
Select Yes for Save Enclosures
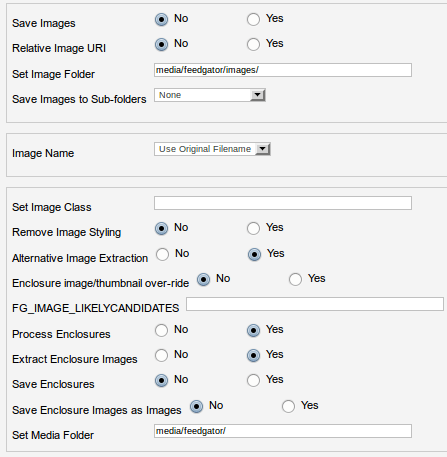pyautogui.click(x=253, y=380)
